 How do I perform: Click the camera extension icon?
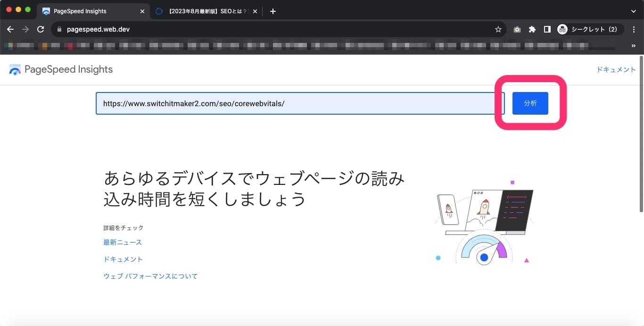coord(517,29)
